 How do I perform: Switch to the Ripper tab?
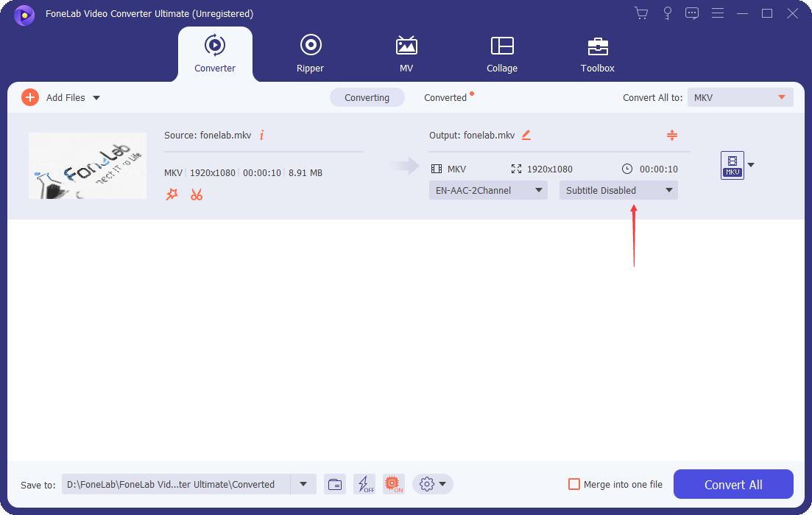(310, 54)
